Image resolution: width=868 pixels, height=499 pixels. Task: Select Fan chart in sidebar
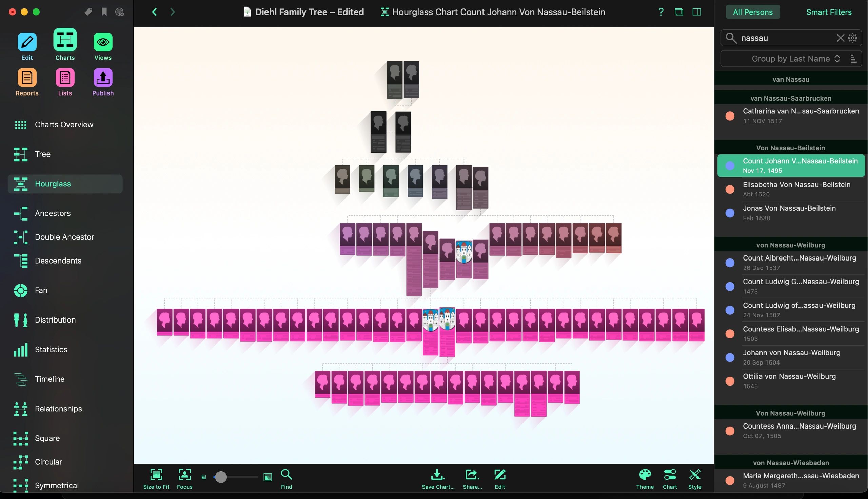point(41,290)
